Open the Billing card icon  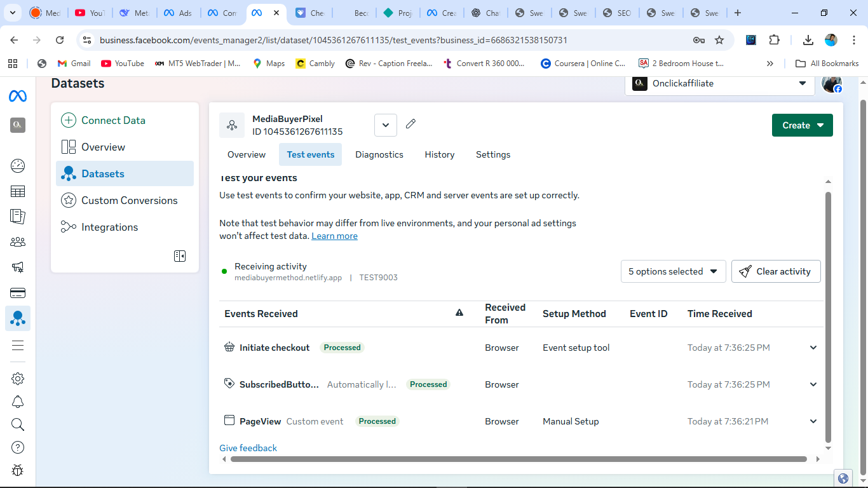point(18,293)
